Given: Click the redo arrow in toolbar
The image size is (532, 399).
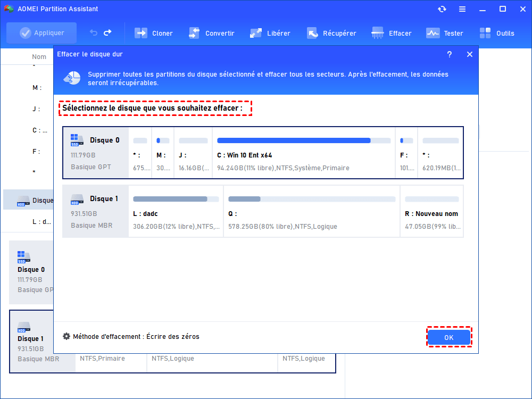Looking at the screenshot, I should [107, 33].
